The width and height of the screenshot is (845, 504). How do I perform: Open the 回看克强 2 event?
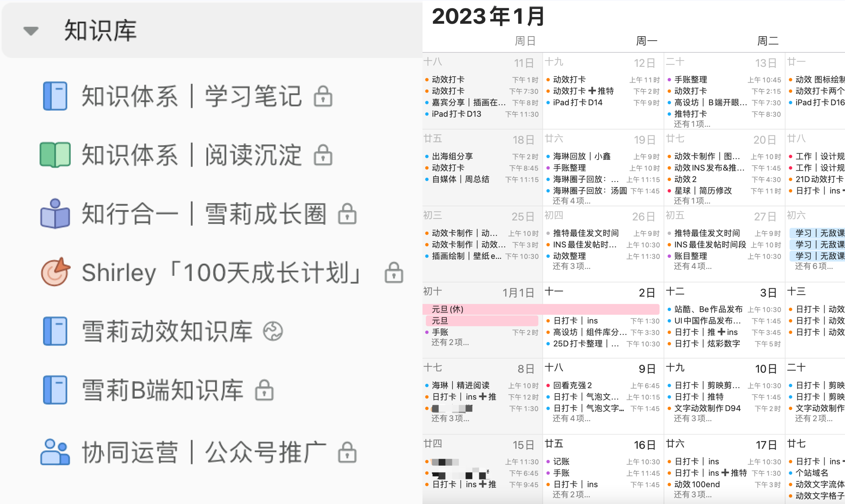tap(603, 385)
